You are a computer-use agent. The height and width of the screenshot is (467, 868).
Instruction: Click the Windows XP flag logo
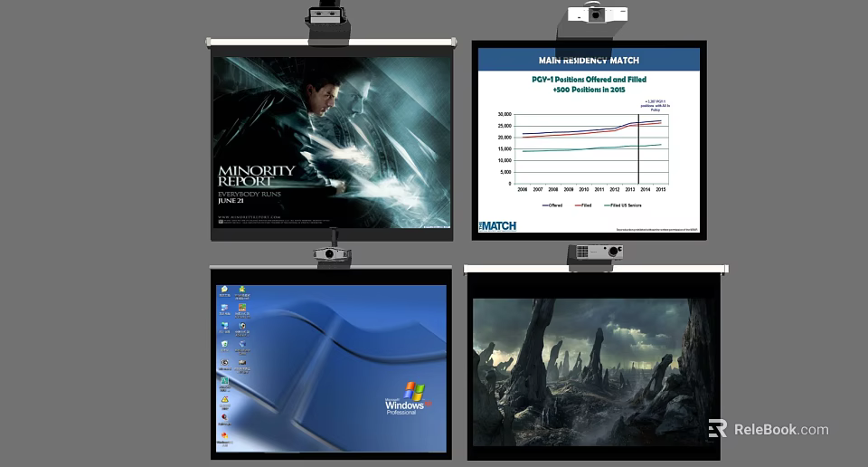414,391
